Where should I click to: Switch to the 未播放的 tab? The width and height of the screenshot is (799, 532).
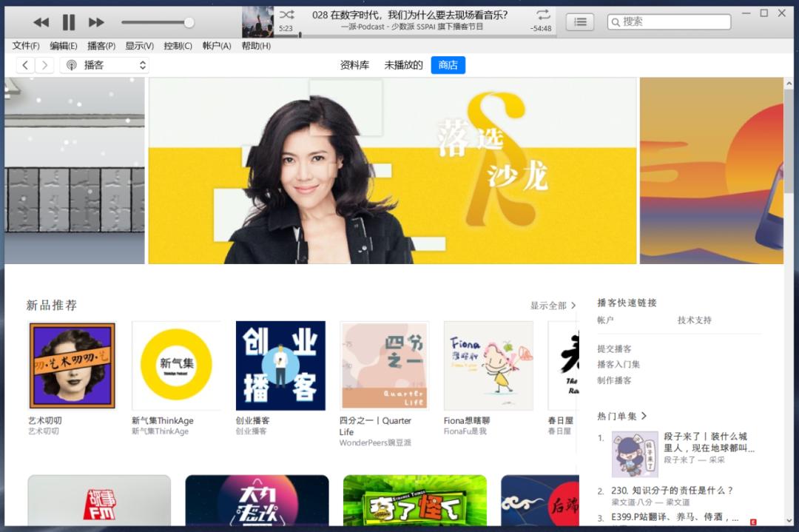click(403, 65)
